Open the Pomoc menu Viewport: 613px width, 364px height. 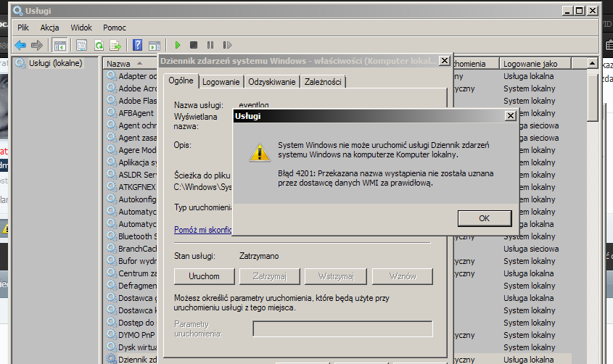pyautogui.click(x=115, y=28)
